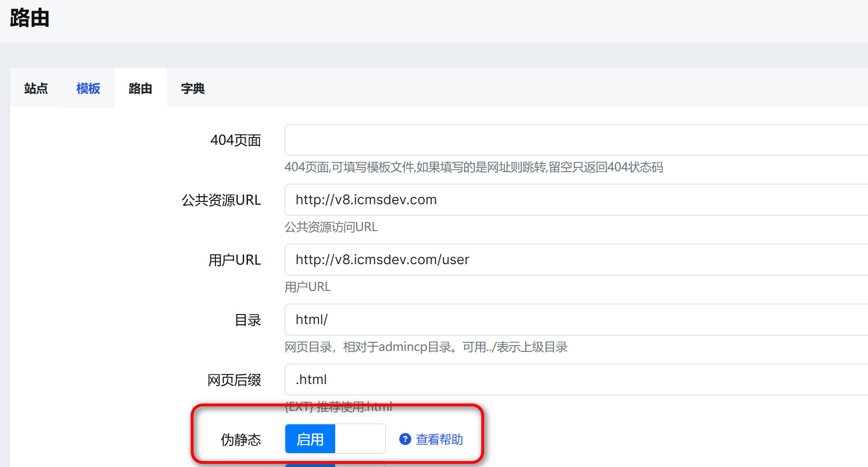The height and width of the screenshot is (467, 868).
Task: Click the 网页后缀 field with .html
Action: [575, 380]
